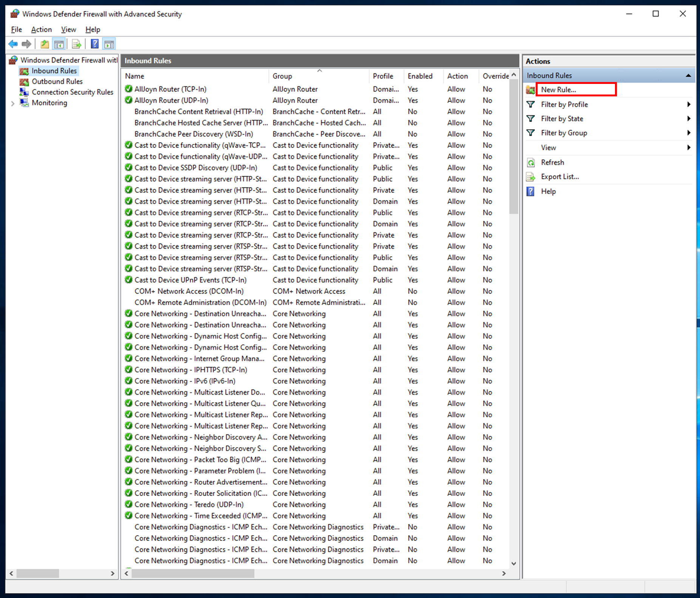The image size is (700, 598).
Task: Select the COM+ Network Access (DCOM-In) rule
Action: point(189,291)
